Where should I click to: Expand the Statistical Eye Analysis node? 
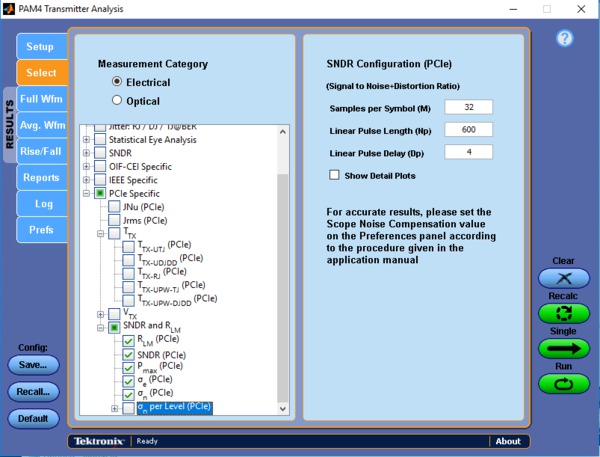pos(87,140)
